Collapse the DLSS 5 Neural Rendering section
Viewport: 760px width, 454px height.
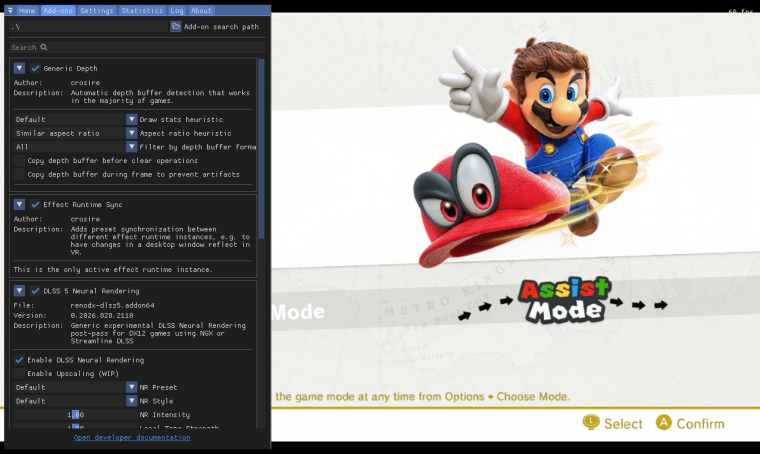pos(19,290)
